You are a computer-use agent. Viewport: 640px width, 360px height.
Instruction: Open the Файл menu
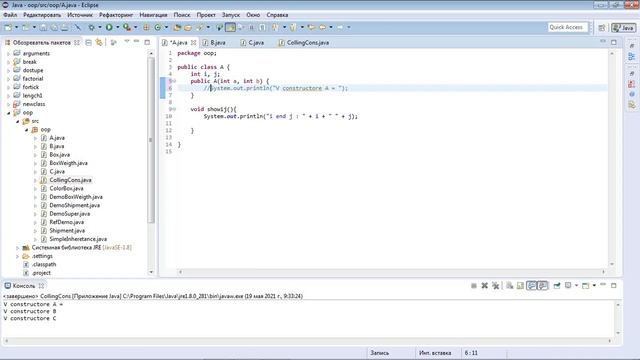tap(10, 15)
